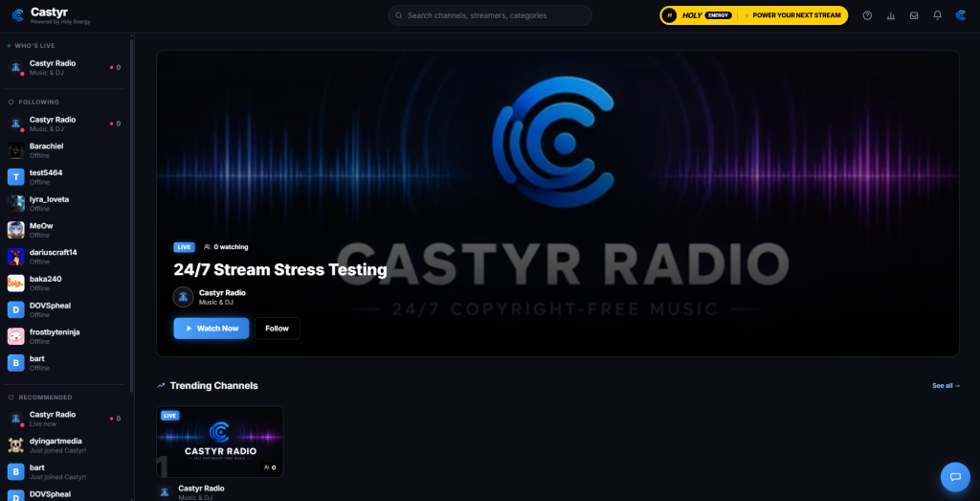Select baka240 name in sidebar
The height and width of the screenshot is (501, 980).
[x=46, y=279]
